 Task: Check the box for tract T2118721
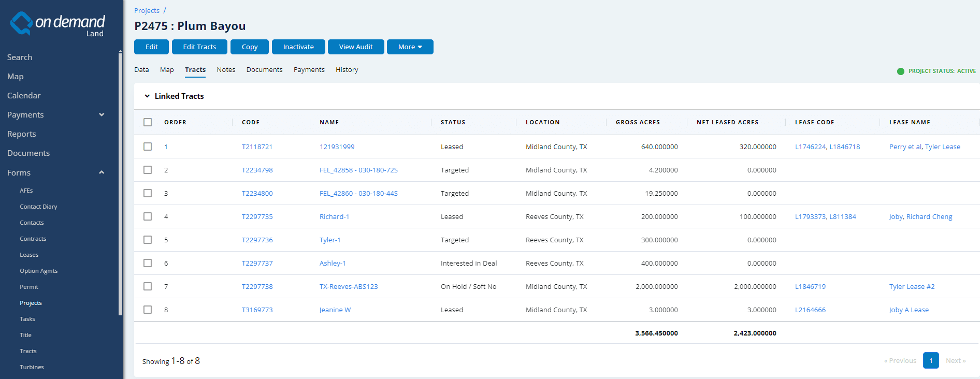point(148,147)
